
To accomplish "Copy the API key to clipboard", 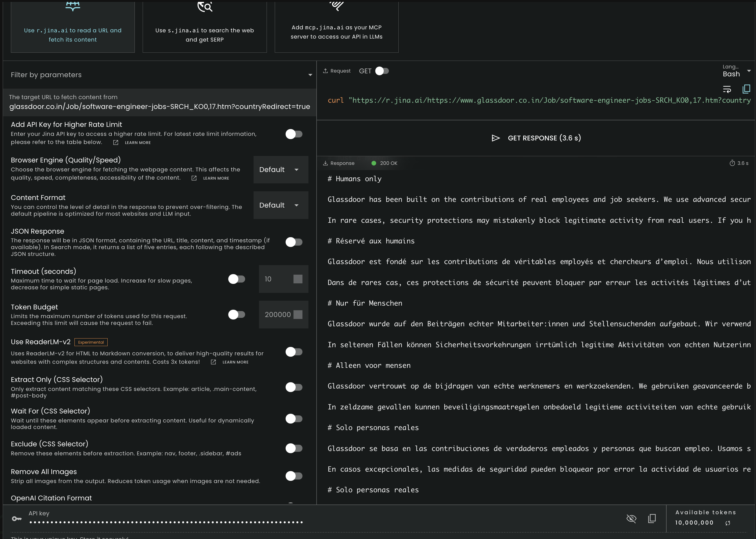I will pyautogui.click(x=652, y=518).
